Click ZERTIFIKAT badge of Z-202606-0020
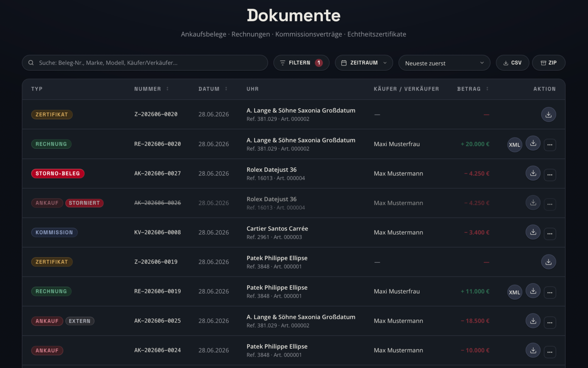The height and width of the screenshot is (368, 588). [x=52, y=114]
